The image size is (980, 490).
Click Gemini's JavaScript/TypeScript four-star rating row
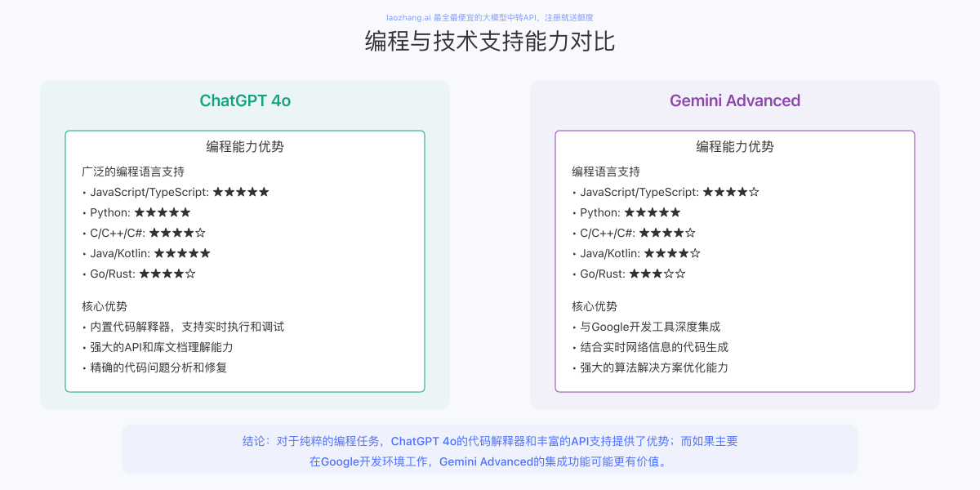[x=666, y=192]
